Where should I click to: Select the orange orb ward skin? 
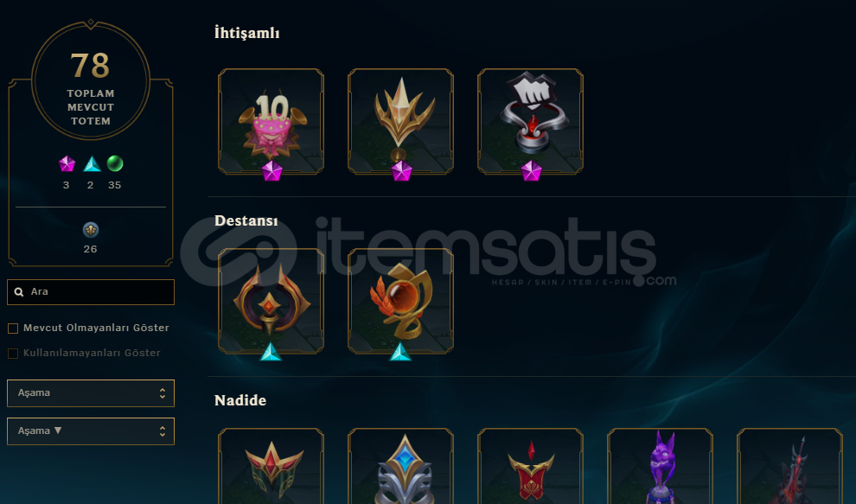coord(400,302)
